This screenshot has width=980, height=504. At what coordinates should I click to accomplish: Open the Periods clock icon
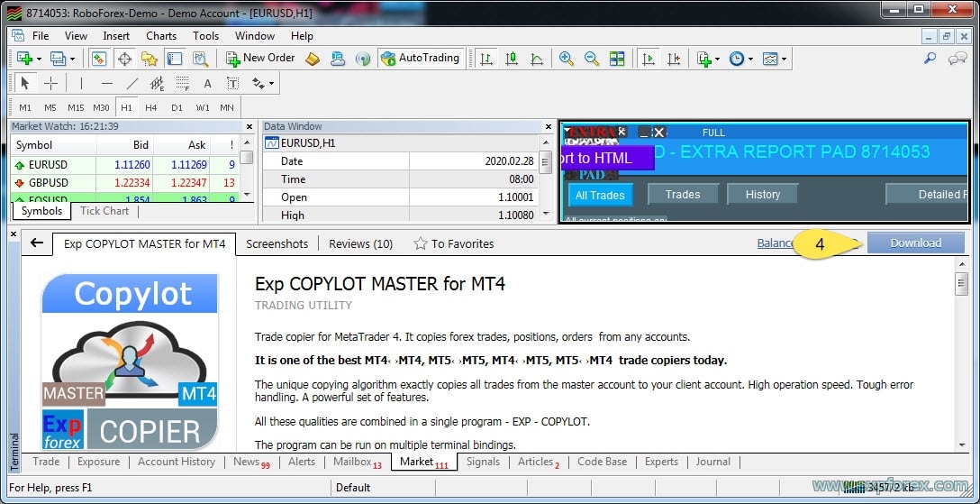tap(737, 59)
